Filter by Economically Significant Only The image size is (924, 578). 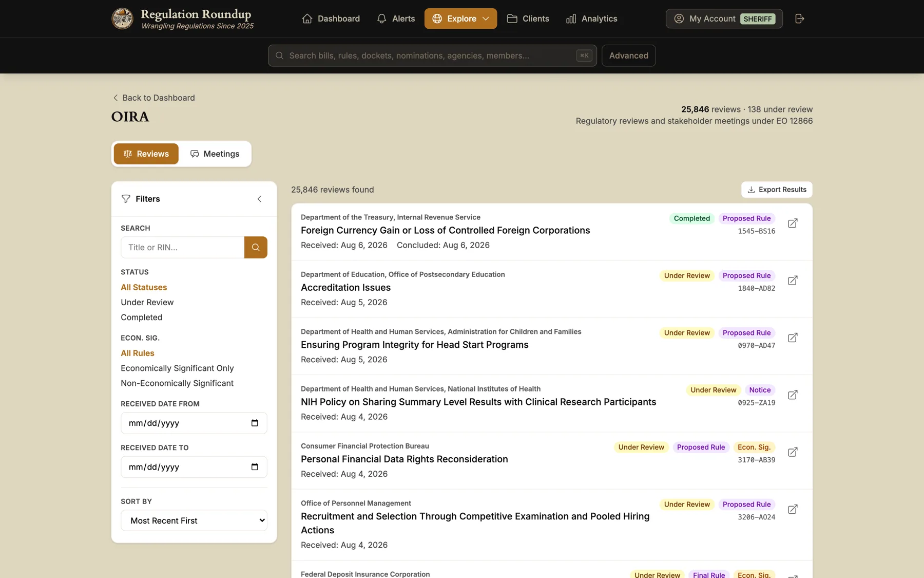coord(177,368)
